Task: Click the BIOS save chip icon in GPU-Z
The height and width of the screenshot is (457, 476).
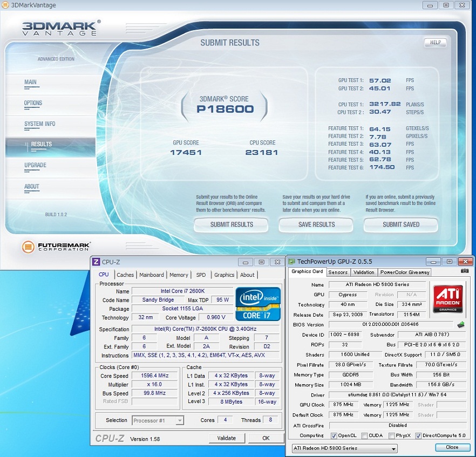Action: click(461, 324)
